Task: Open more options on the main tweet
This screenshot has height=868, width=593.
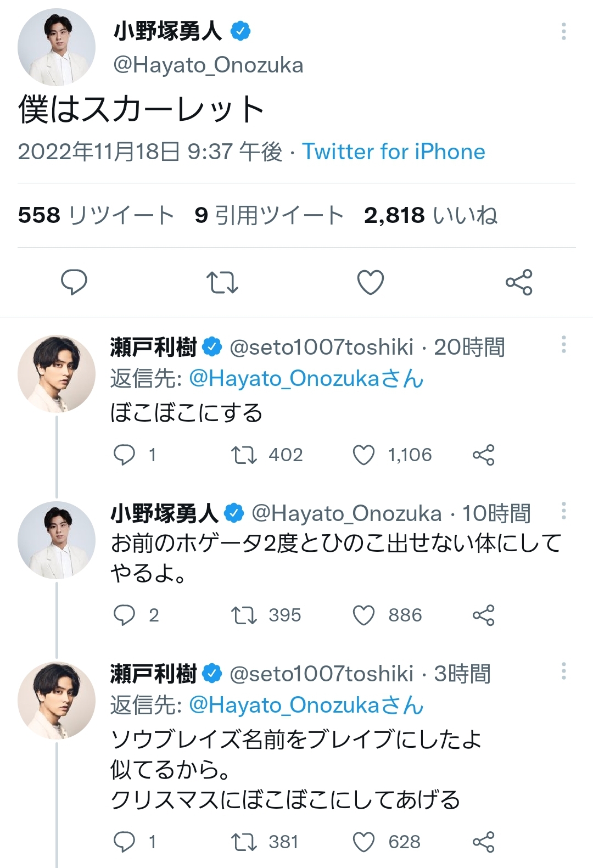Action: [x=563, y=31]
